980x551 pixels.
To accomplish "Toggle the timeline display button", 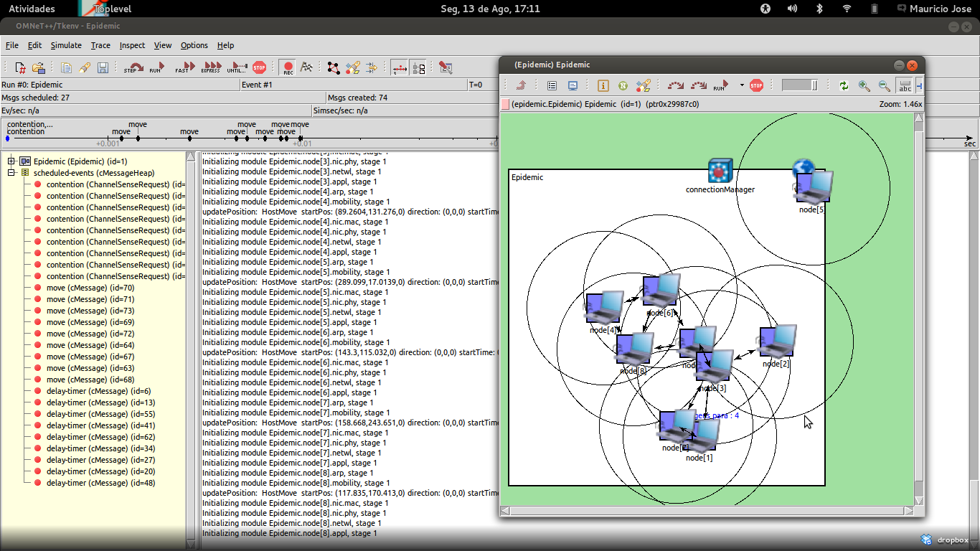I will click(400, 67).
